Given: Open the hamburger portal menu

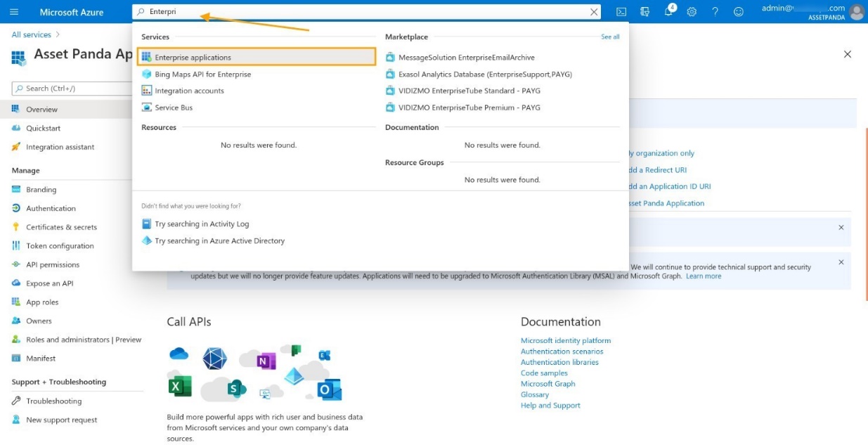Looking at the screenshot, I should pos(14,12).
